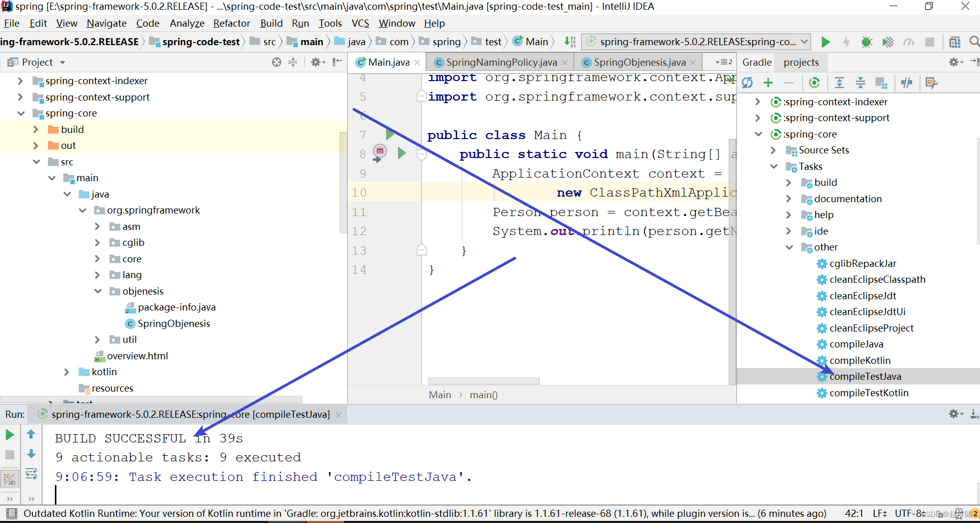The height and width of the screenshot is (523, 980).
Task: Click fold marker beside main method line
Action: click(x=422, y=154)
